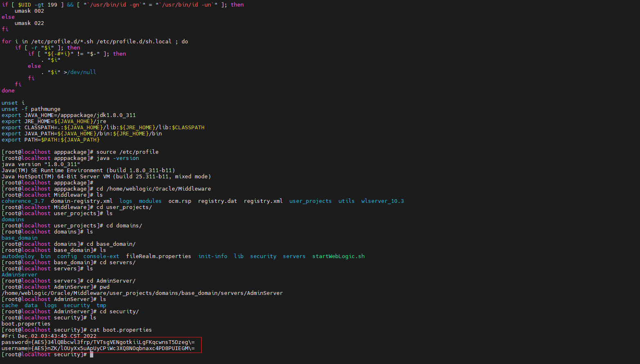Click the 'export CLASSPATH' line

coord(103,128)
